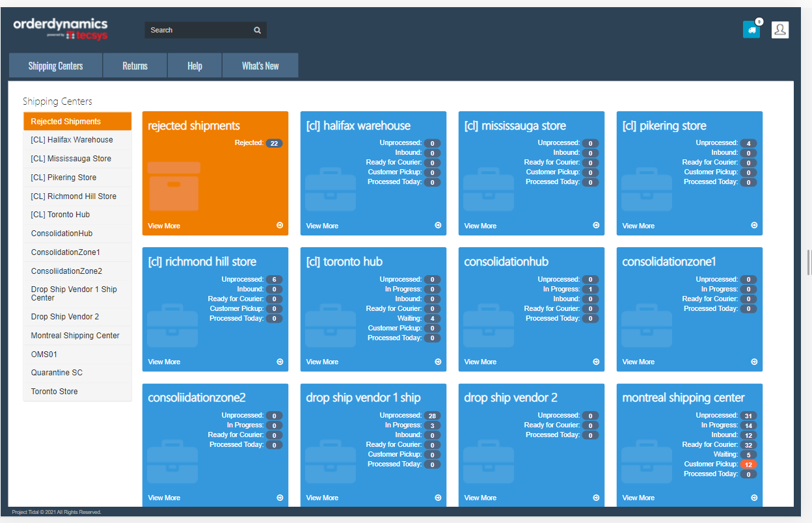Select ConsoliidationZone2 in sidebar
The width and height of the screenshot is (812, 523).
77,271
